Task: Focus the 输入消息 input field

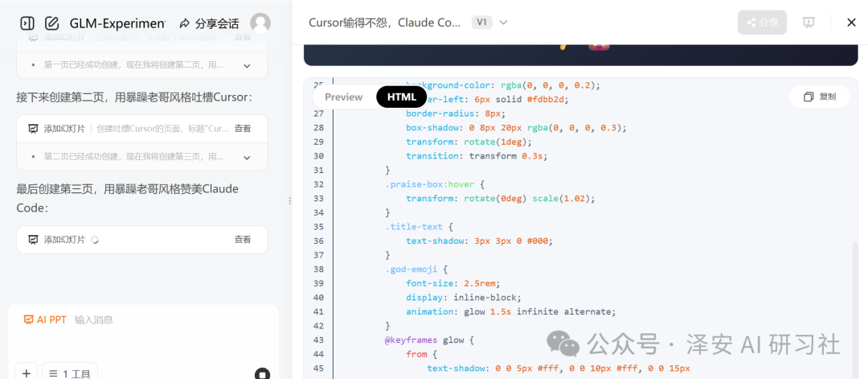Action: [x=93, y=319]
